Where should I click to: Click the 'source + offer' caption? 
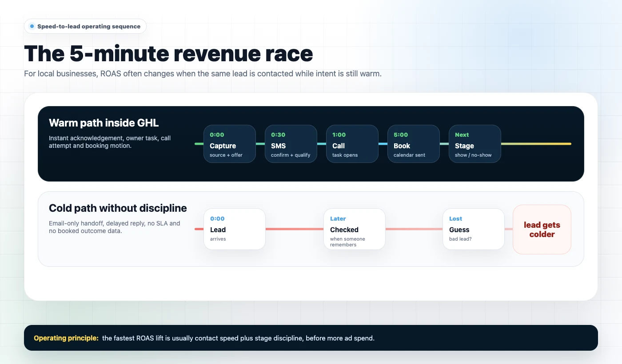[226, 155]
